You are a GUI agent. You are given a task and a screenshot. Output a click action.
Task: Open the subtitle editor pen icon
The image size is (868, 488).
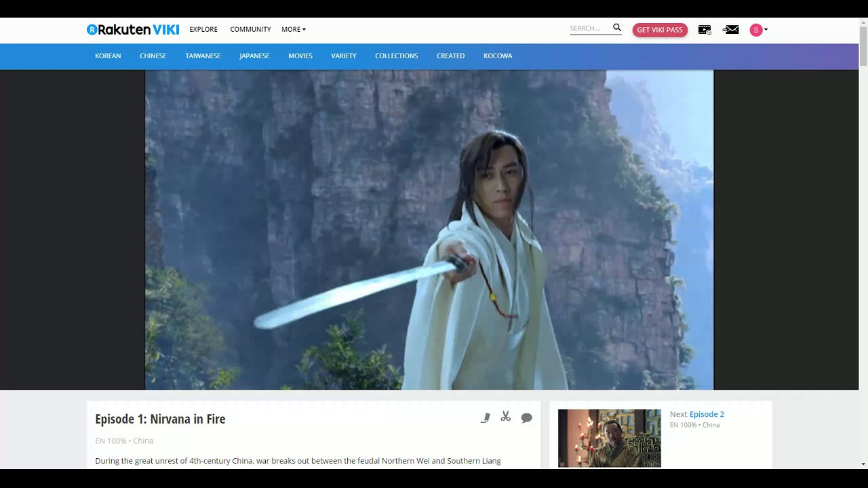[486, 418]
